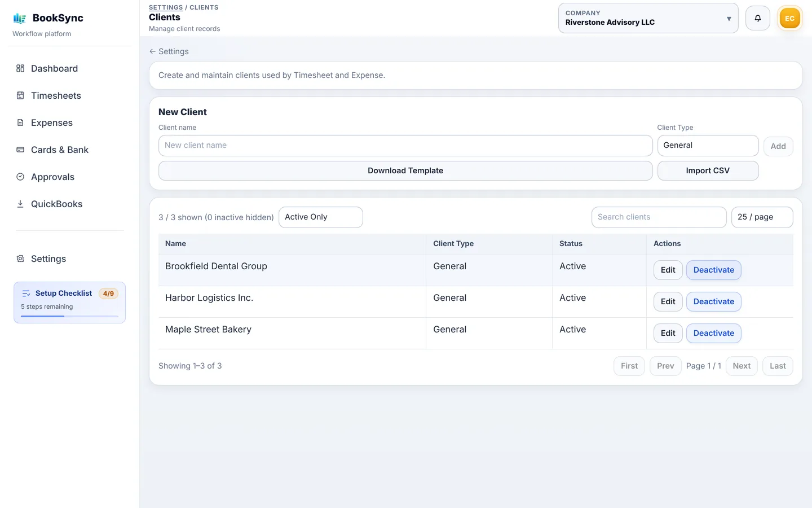The width and height of the screenshot is (812, 508).
Task: Click the Next page button
Action: pyautogui.click(x=742, y=366)
